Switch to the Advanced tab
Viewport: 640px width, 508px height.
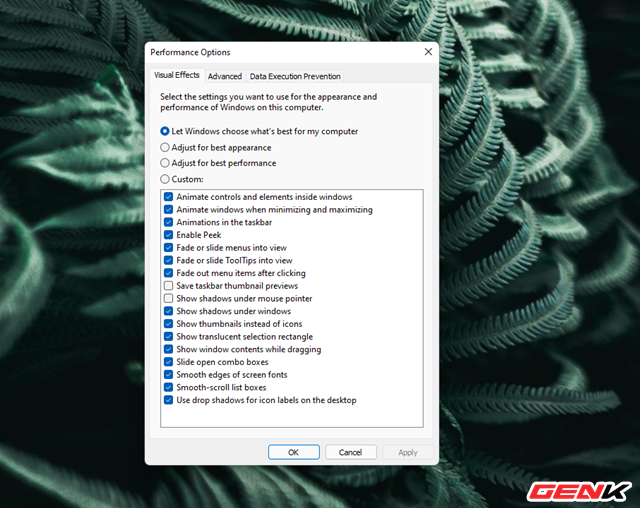pyautogui.click(x=225, y=76)
